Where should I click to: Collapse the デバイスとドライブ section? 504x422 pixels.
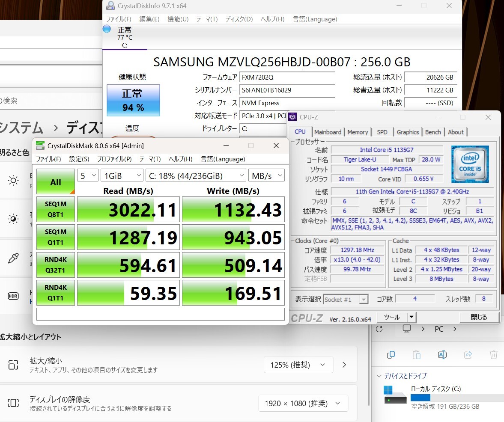click(379, 376)
